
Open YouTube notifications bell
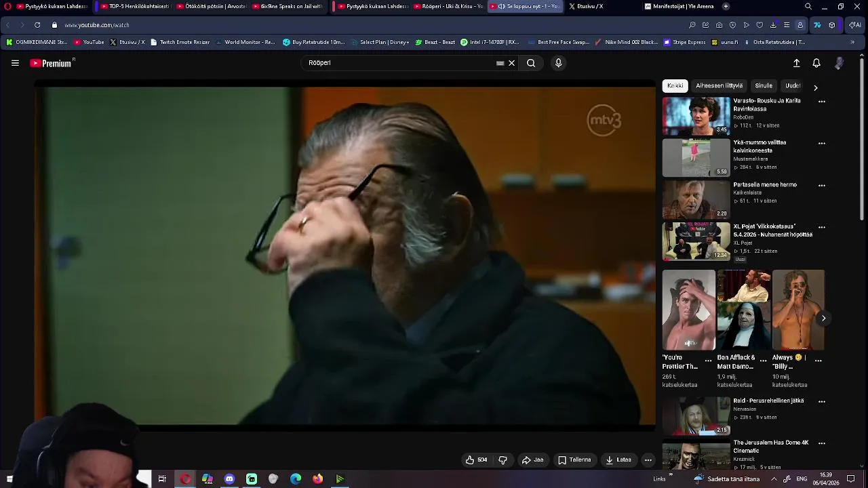coord(816,63)
